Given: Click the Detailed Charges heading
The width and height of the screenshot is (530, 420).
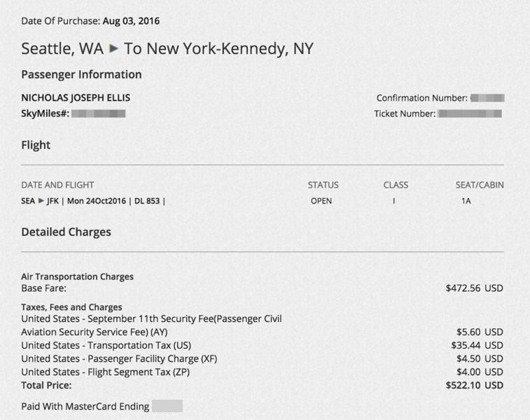Looking at the screenshot, I should [66, 232].
